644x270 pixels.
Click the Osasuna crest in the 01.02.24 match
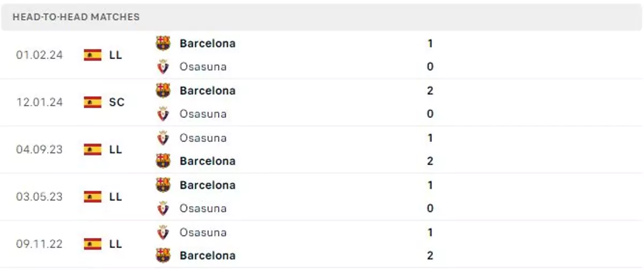click(163, 67)
